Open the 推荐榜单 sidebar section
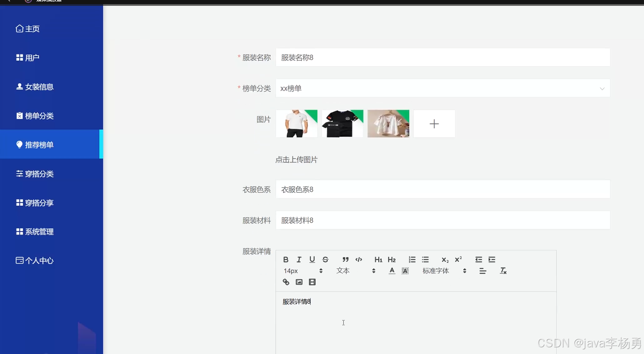The height and width of the screenshot is (354, 644). 40,144
